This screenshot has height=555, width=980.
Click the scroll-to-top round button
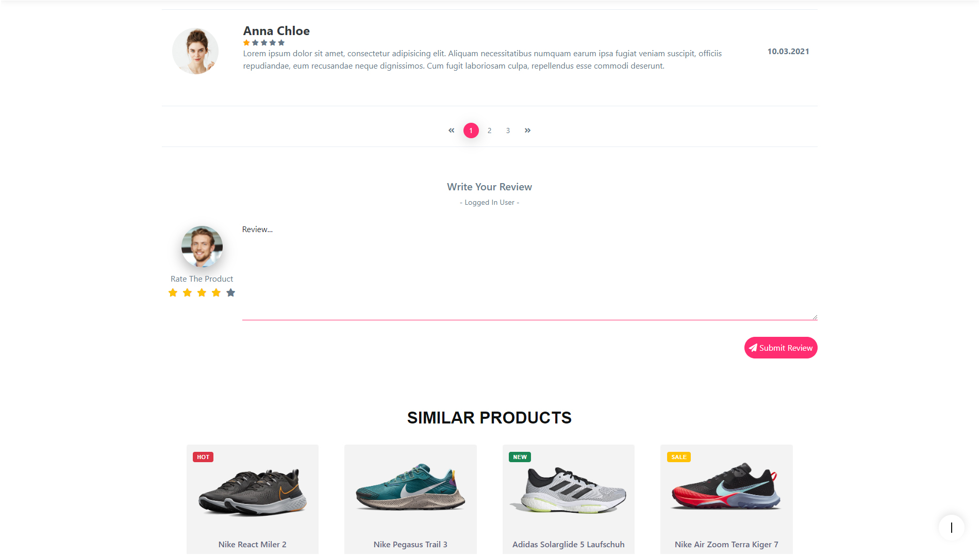point(951,528)
